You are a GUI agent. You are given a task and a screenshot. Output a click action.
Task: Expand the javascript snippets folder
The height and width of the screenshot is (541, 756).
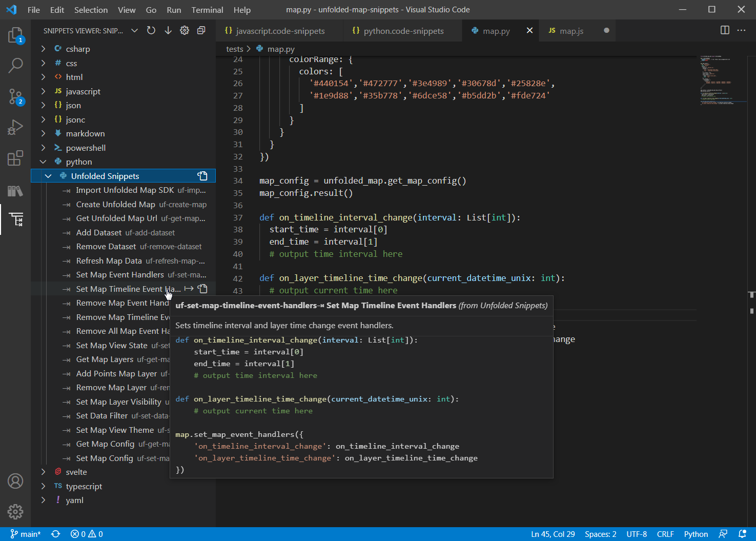coord(44,91)
